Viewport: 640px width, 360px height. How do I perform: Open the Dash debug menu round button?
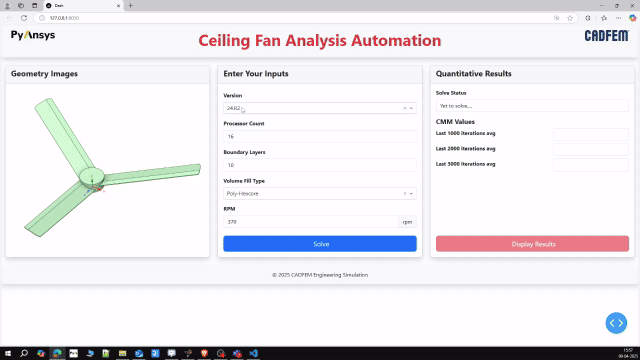pyautogui.click(x=616, y=323)
